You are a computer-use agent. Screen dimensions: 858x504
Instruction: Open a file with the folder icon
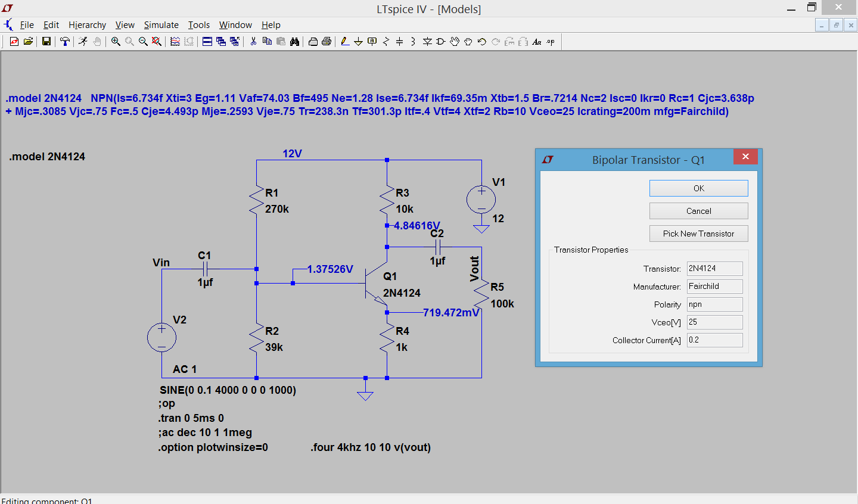tap(28, 42)
